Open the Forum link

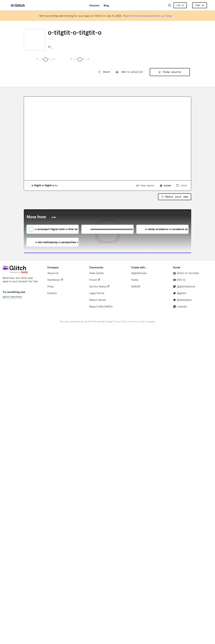[x=95, y=280]
